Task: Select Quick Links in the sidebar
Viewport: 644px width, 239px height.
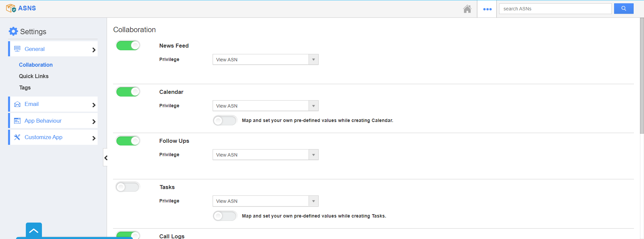Action: point(34,76)
